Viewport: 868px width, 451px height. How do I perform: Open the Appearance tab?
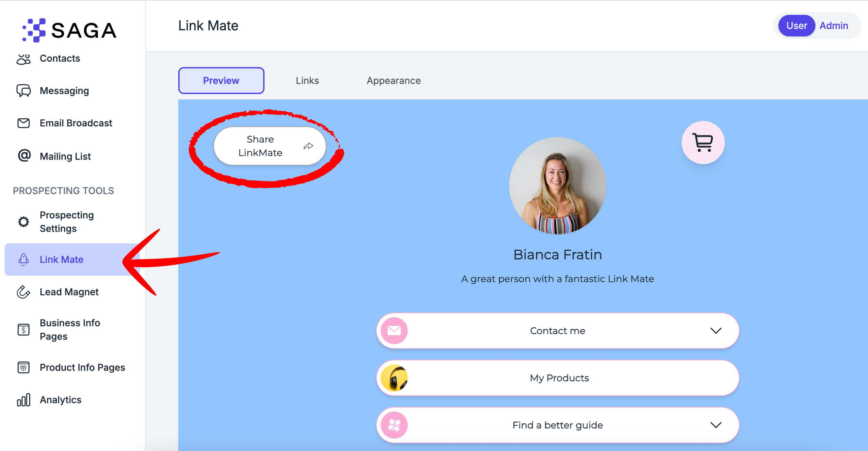[394, 81]
